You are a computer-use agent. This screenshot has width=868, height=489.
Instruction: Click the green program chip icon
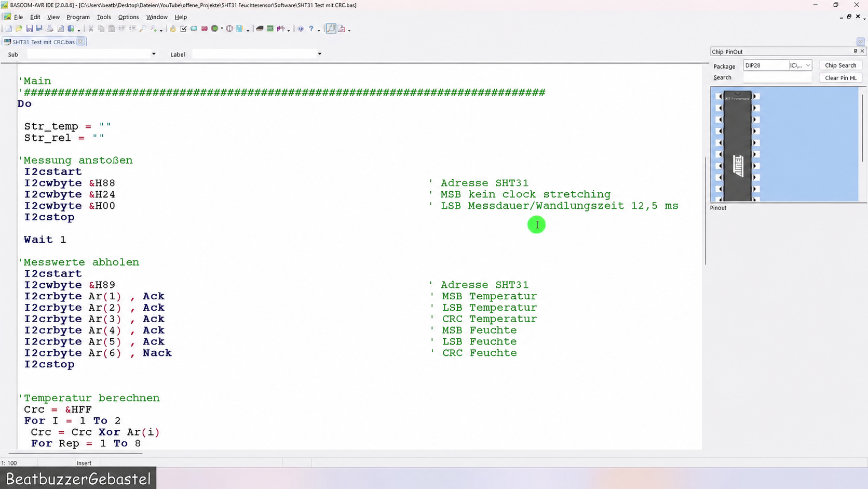[214, 29]
